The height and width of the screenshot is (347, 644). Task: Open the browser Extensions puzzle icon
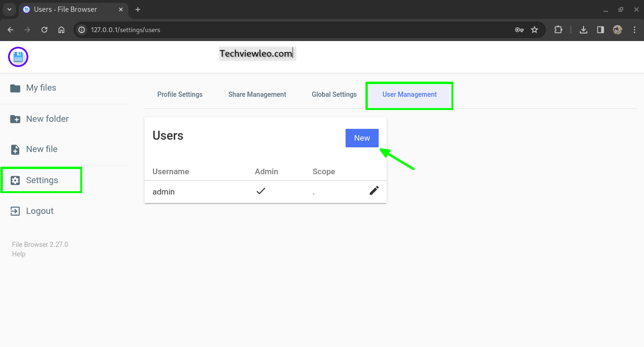tap(558, 29)
